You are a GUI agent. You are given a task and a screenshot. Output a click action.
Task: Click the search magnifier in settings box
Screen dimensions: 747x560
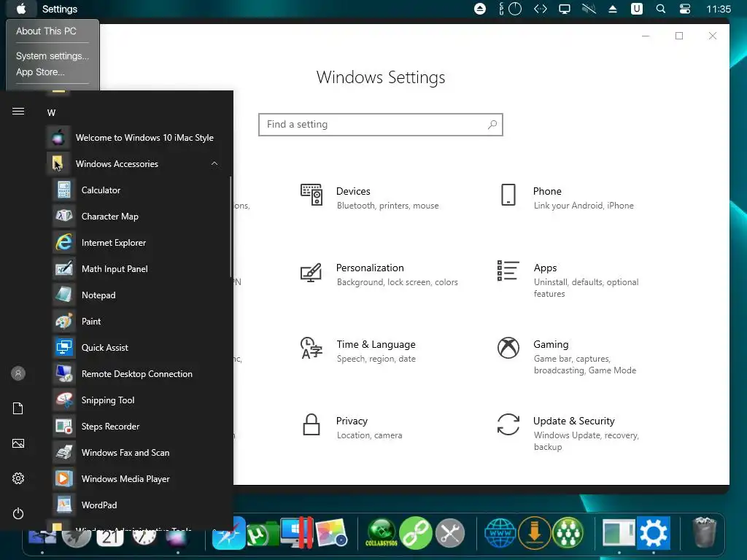click(x=492, y=124)
